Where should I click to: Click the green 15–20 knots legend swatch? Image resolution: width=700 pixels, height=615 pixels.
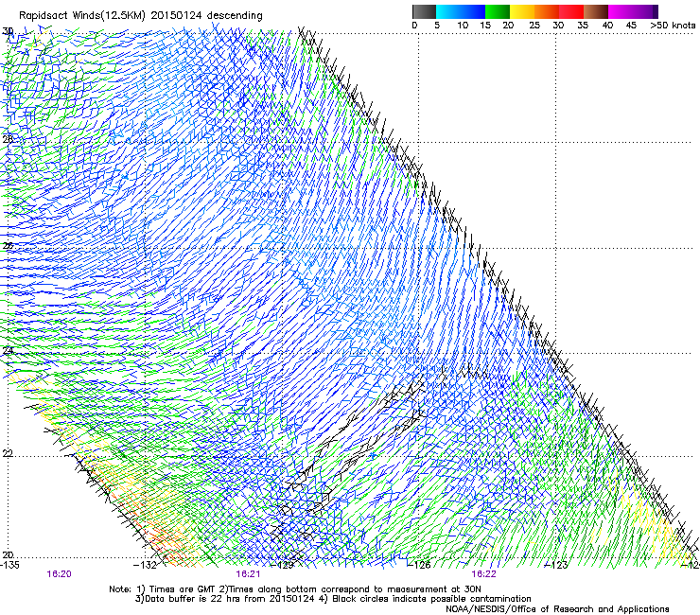coord(498,11)
